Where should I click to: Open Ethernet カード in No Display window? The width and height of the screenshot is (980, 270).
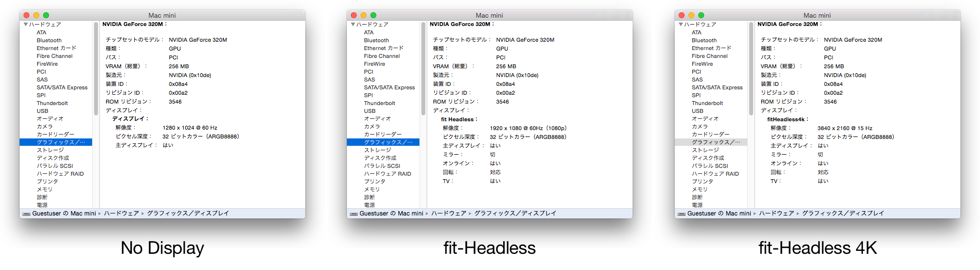pos(56,48)
